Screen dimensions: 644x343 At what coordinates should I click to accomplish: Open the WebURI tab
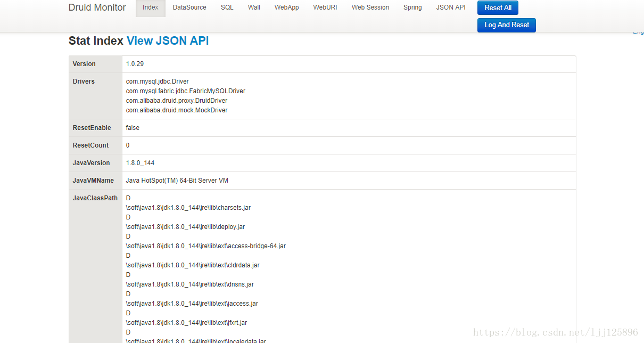(x=325, y=7)
